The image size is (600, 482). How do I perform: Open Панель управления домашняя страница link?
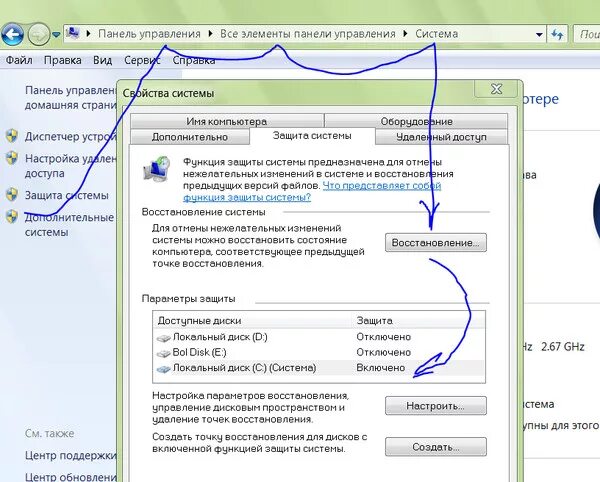pyautogui.click(x=71, y=98)
